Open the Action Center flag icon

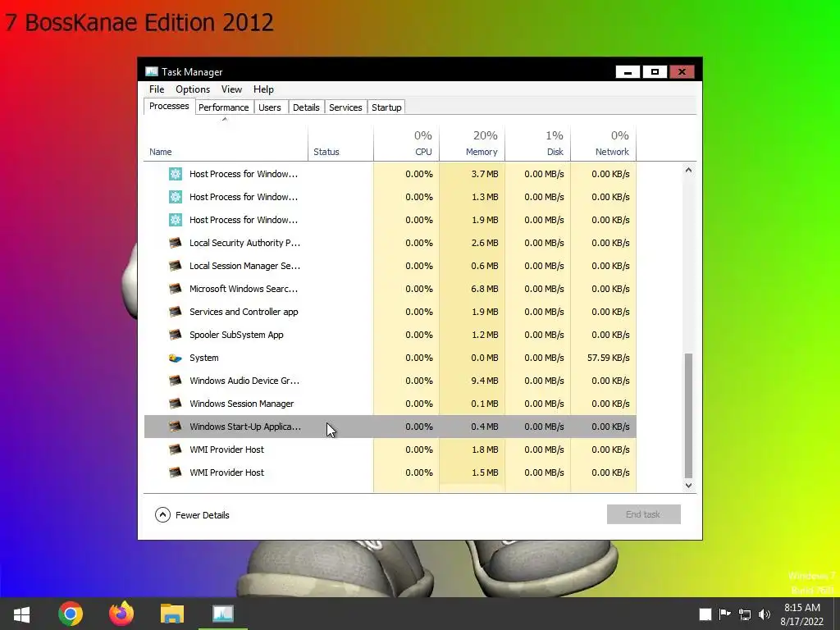click(x=724, y=614)
